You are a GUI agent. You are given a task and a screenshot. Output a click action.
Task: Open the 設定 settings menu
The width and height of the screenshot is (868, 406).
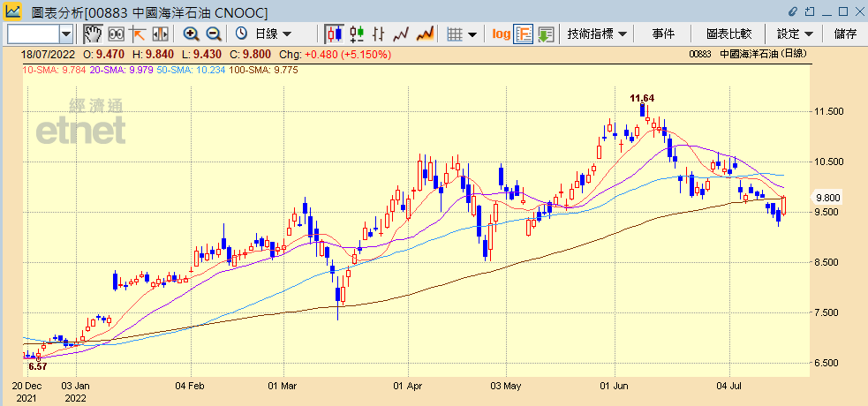tap(795, 34)
